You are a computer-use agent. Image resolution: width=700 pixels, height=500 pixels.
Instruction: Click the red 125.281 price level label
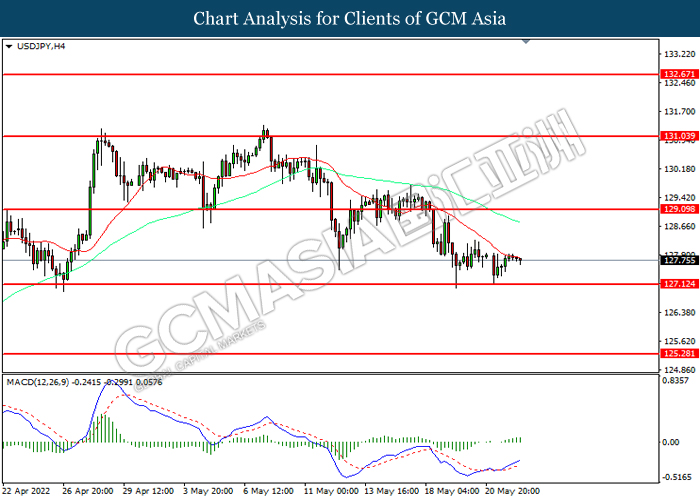pos(679,353)
